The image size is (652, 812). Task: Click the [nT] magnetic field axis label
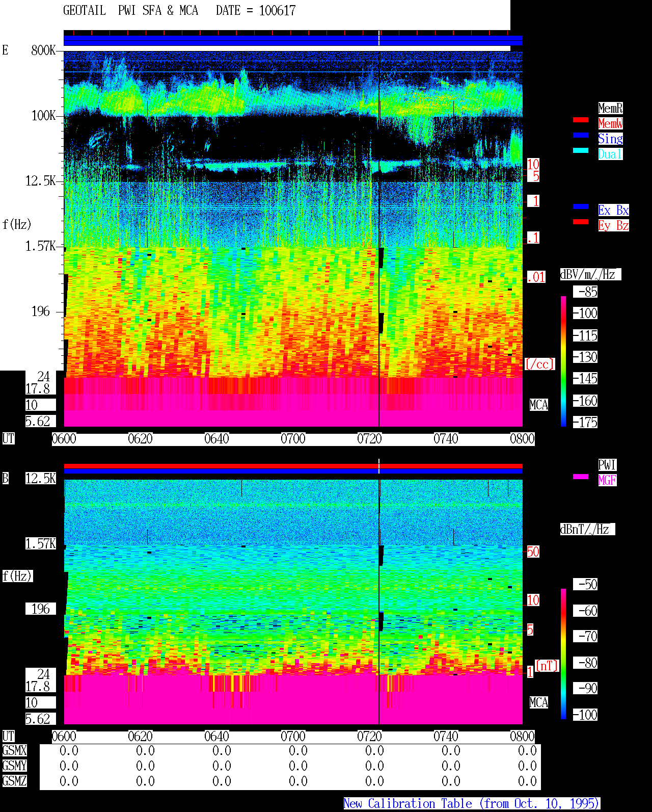tap(547, 666)
